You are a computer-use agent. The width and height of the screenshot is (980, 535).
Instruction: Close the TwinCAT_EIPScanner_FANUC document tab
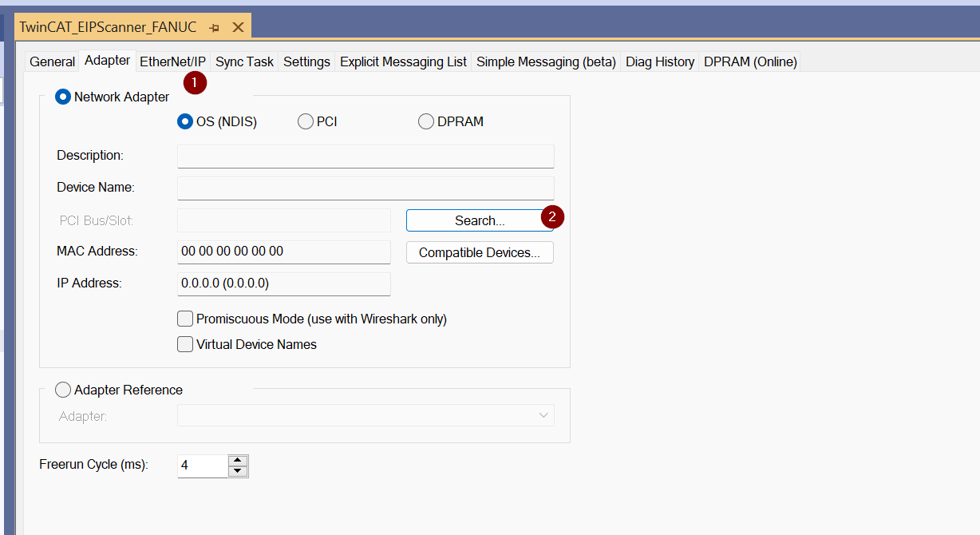238,27
